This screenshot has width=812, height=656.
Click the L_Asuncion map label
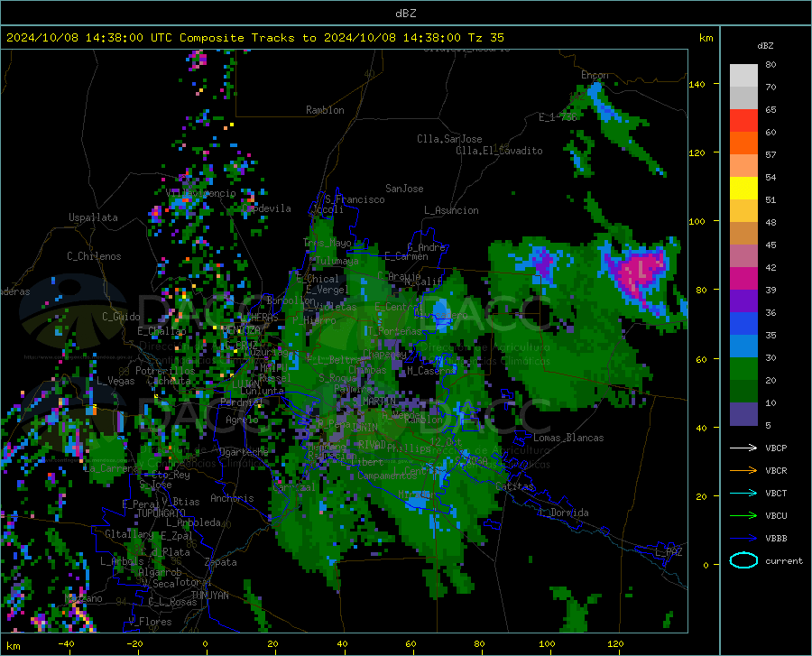[451, 210]
